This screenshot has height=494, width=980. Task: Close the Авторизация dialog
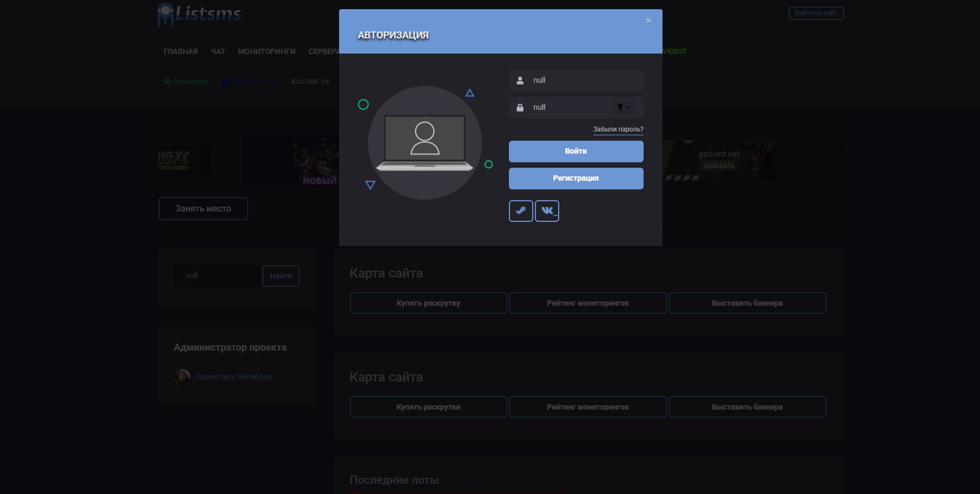648,21
